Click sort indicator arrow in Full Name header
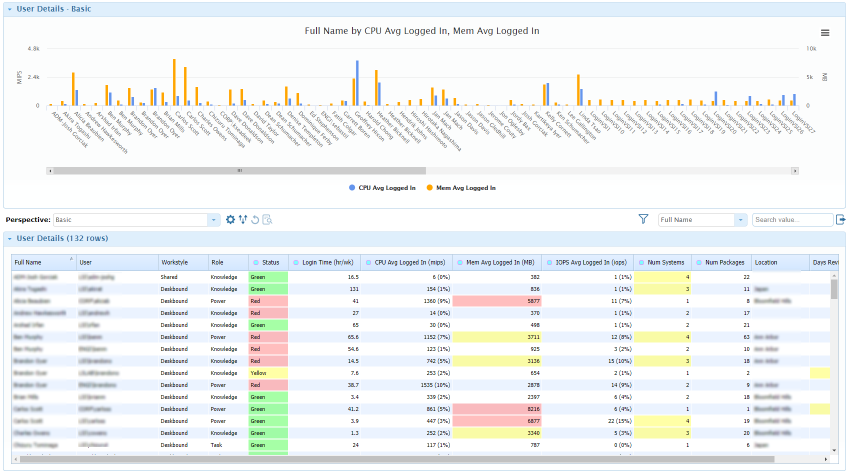850x474 pixels. pos(72,259)
